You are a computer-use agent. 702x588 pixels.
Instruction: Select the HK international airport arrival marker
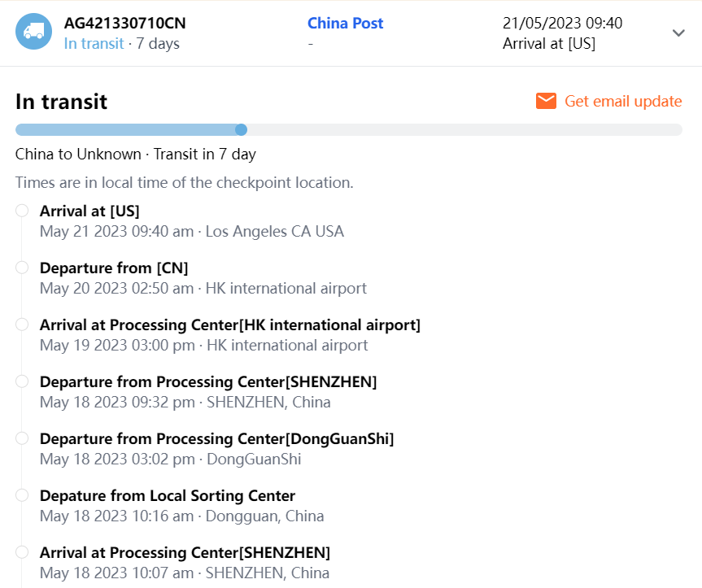pos(22,324)
